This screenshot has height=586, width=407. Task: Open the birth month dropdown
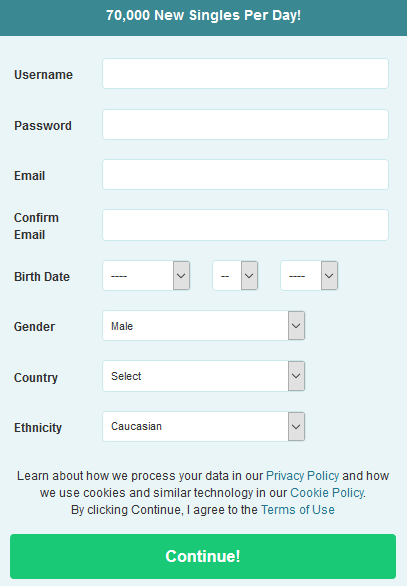(x=147, y=276)
